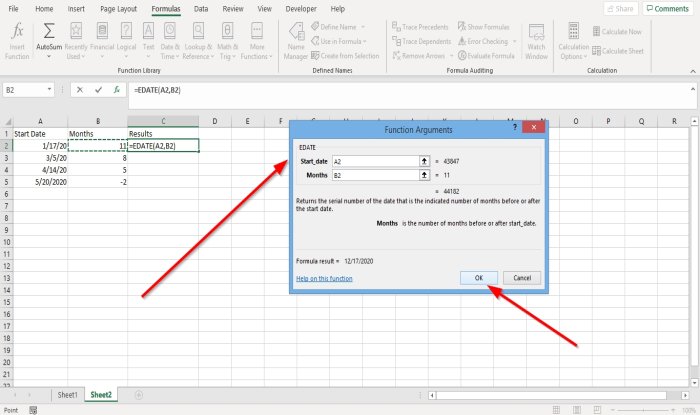Switch to the Insert ribbon tab
700x415 pixels.
point(76,8)
